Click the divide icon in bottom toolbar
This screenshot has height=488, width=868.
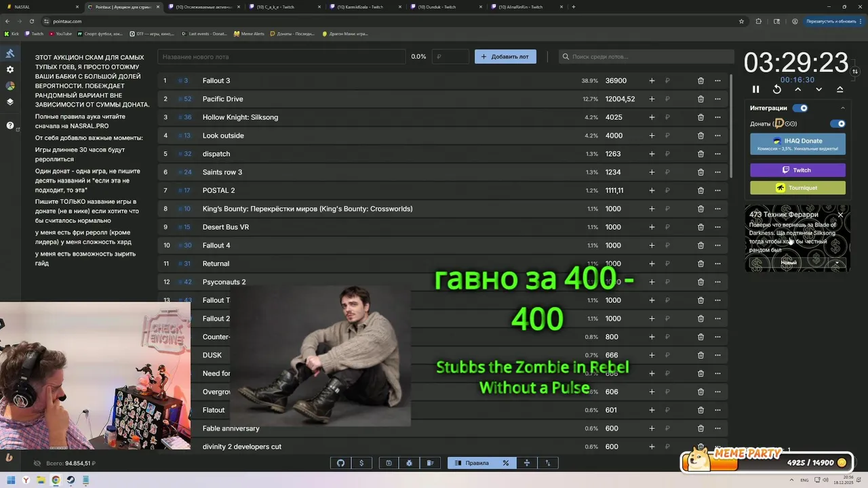[527, 463]
